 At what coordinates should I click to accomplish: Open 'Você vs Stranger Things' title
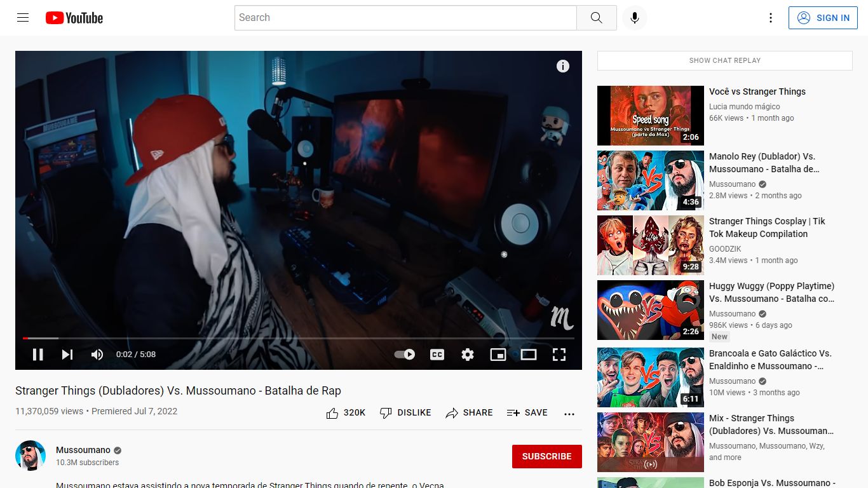tap(757, 91)
